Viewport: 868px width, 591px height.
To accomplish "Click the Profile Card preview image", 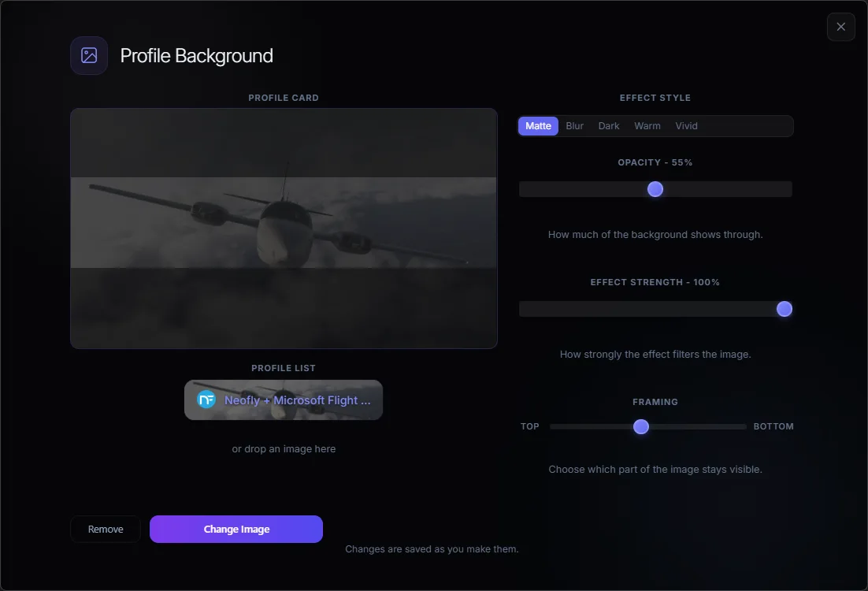I will (x=284, y=229).
